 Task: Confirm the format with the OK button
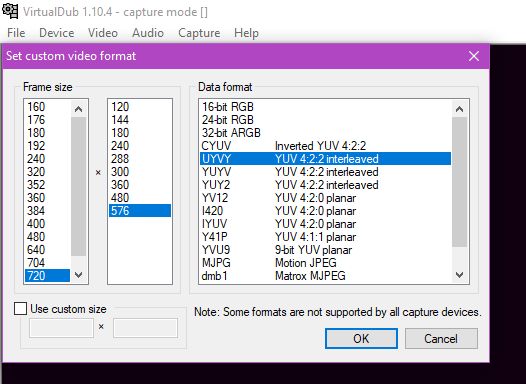361,338
